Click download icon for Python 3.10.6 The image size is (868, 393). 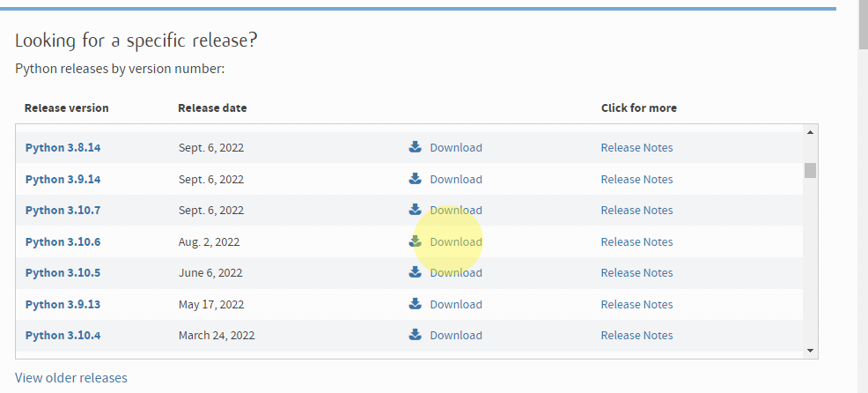pos(416,241)
